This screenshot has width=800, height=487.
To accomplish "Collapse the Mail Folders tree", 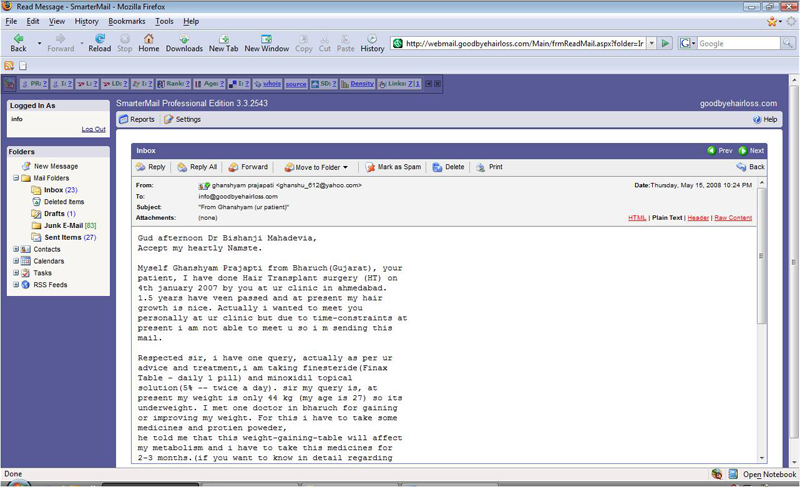I will (16, 178).
